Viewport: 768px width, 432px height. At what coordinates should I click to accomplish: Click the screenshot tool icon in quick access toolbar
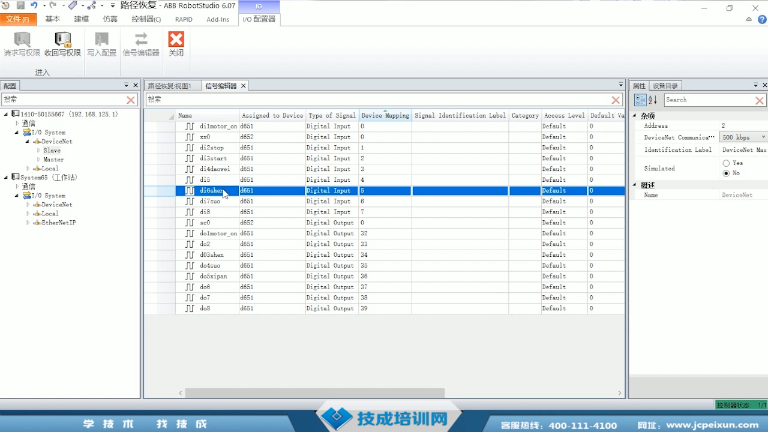click(72, 5)
